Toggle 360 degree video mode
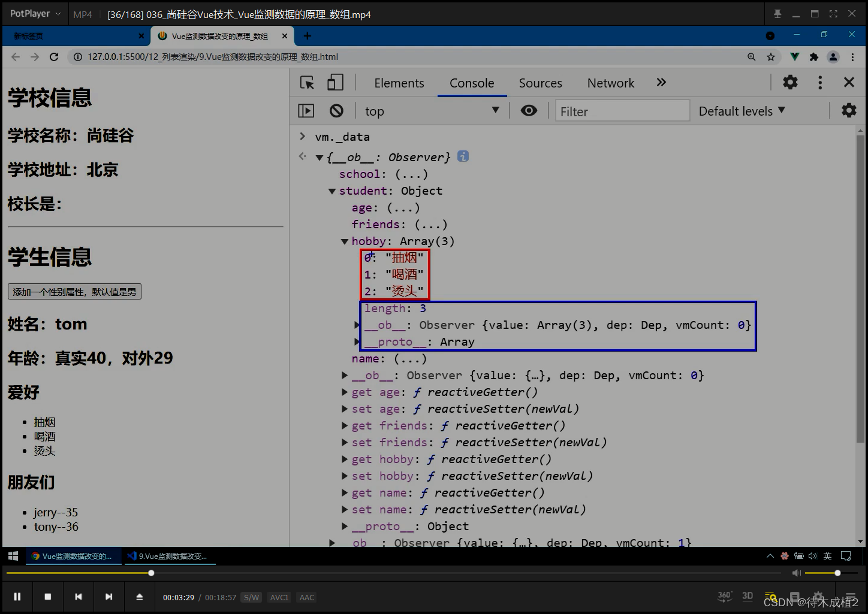The height and width of the screenshot is (614, 868). coord(725,596)
